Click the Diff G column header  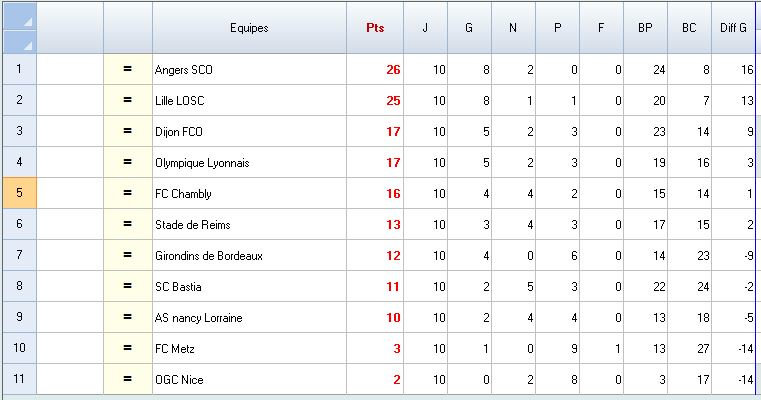click(734, 28)
